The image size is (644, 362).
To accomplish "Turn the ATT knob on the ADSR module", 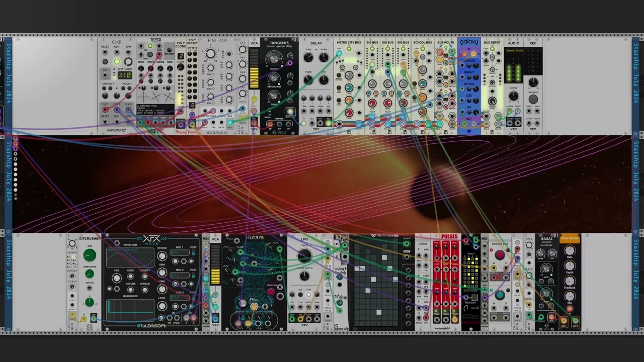I will (243, 49).
